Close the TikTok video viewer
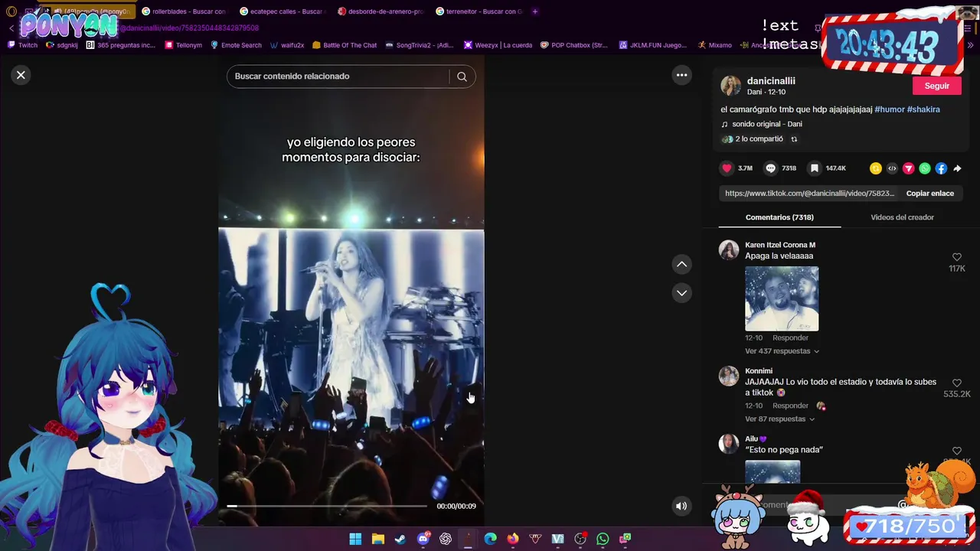 click(x=21, y=75)
